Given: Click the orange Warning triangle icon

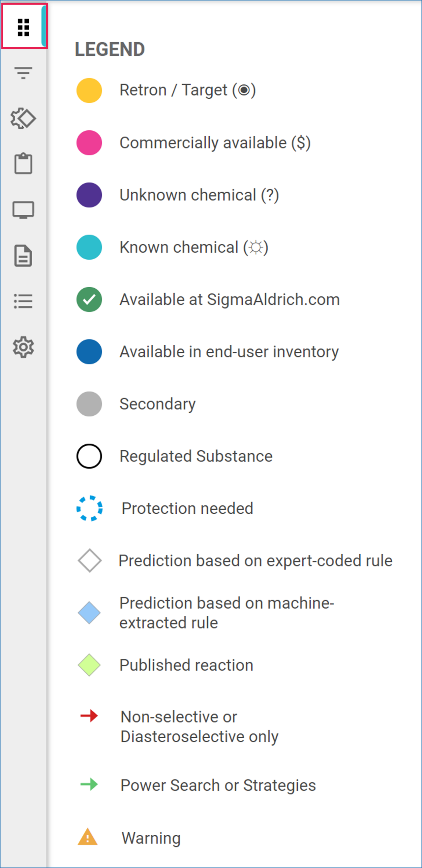Looking at the screenshot, I should [x=88, y=838].
